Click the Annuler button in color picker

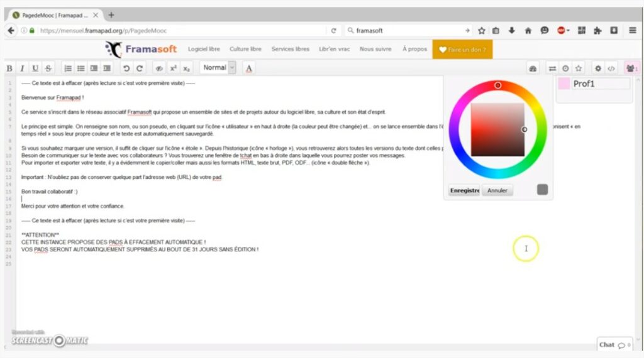click(x=497, y=190)
